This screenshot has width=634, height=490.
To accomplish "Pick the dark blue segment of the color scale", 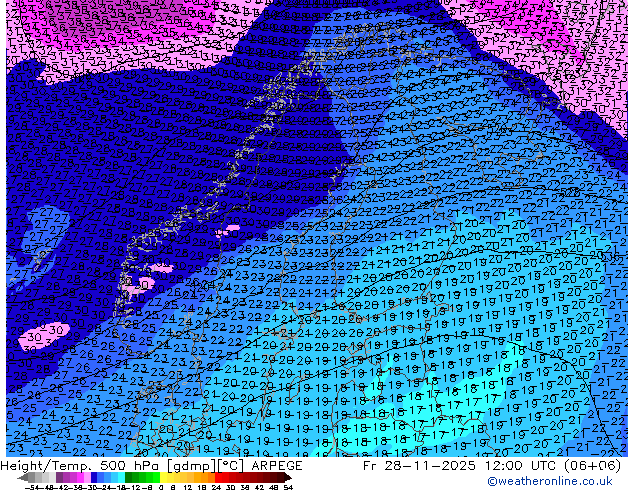I will pos(94,478).
